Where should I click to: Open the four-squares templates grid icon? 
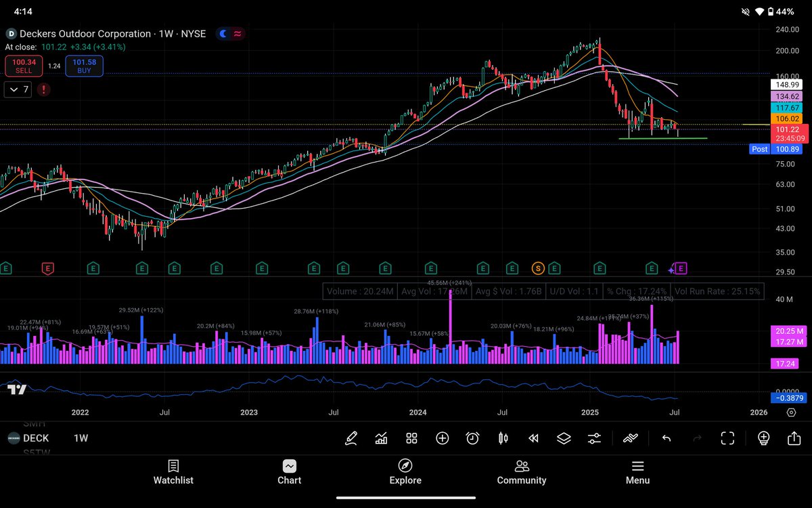coord(411,438)
